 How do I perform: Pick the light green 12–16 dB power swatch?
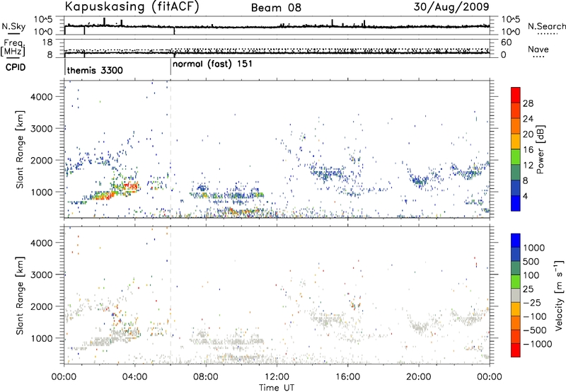pyautogui.click(x=516, y=157)
